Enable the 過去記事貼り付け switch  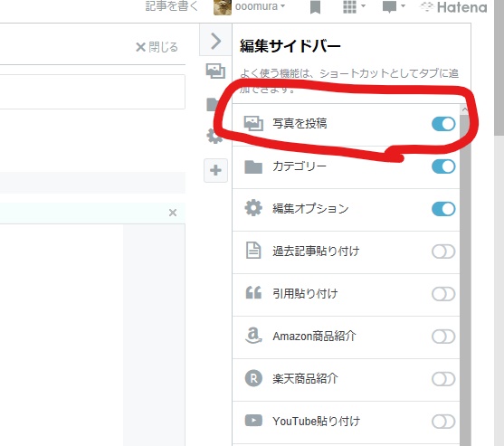tap(443, 251)
